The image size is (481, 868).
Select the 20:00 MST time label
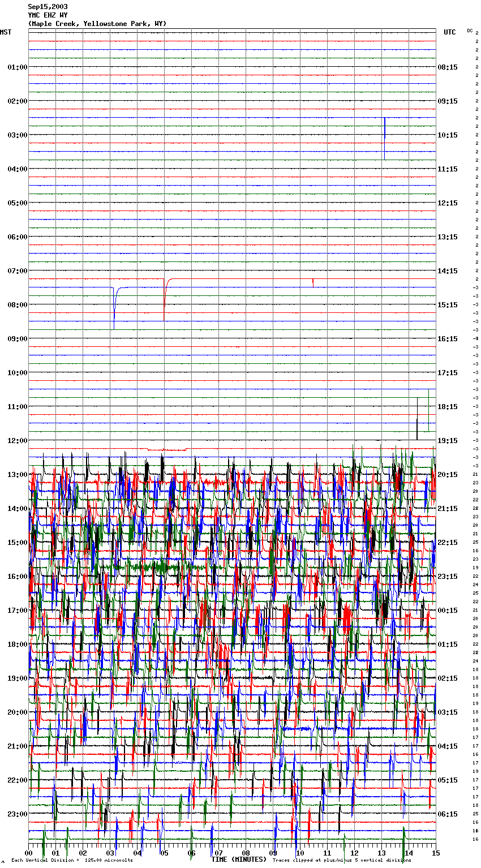18,712
